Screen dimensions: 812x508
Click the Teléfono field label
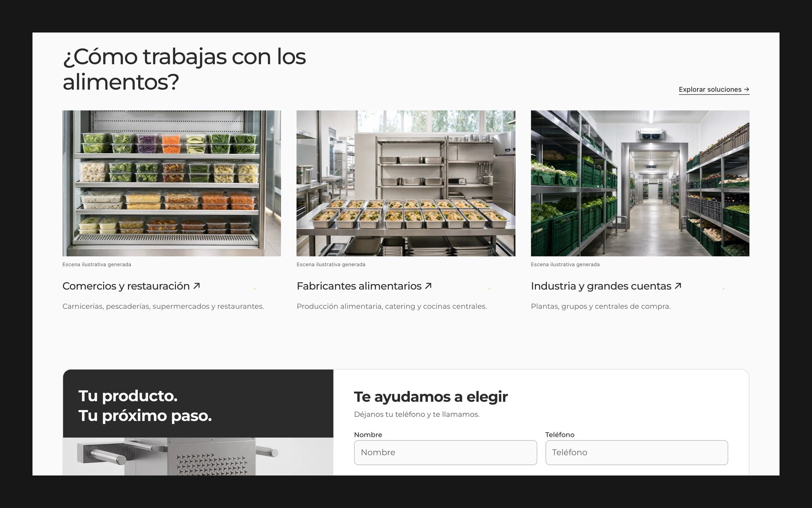tap(560, 435)
